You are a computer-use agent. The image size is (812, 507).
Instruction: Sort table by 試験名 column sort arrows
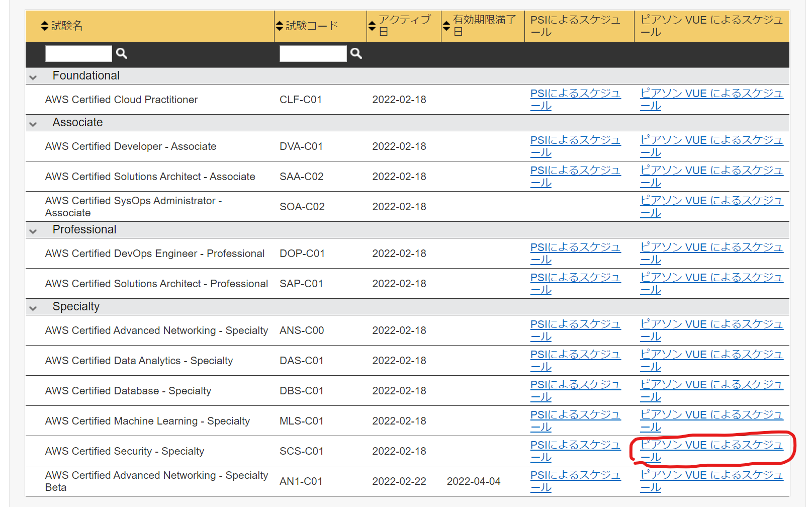pyautogui.click(x=45, y=26)
